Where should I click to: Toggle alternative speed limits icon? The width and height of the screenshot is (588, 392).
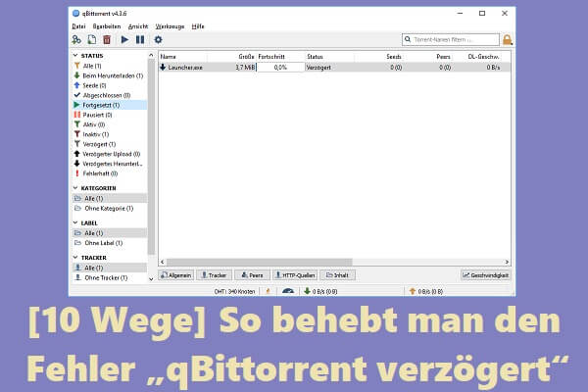pos(288,291)
